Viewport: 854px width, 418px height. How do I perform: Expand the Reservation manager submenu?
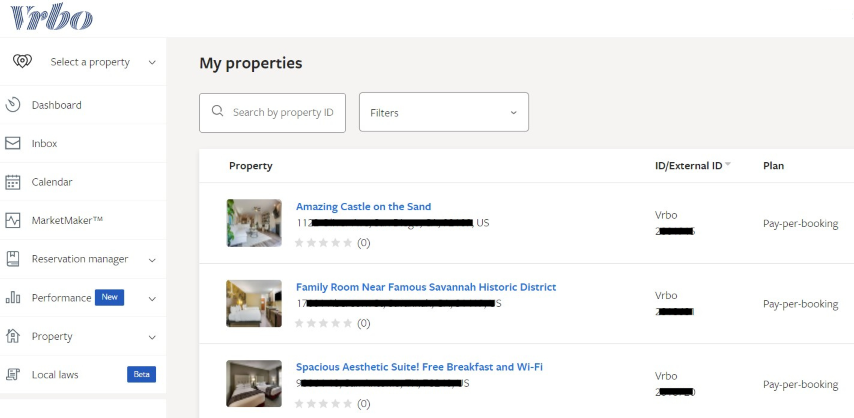(152, 260)
